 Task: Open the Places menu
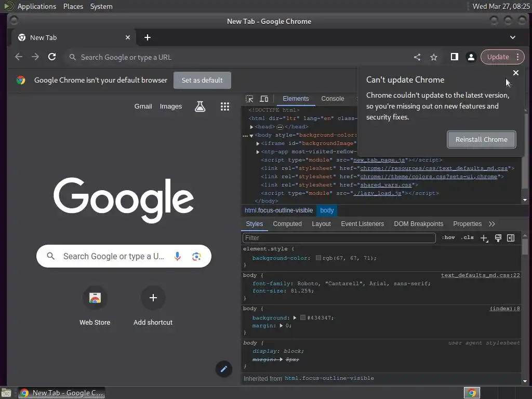click(x=73, y=6)
